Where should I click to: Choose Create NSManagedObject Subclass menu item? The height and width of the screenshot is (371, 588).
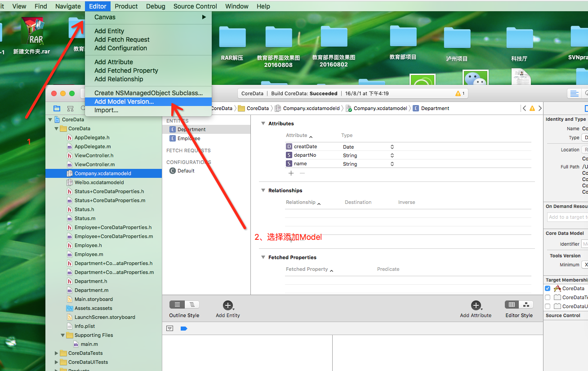click(x=148, y=93)
